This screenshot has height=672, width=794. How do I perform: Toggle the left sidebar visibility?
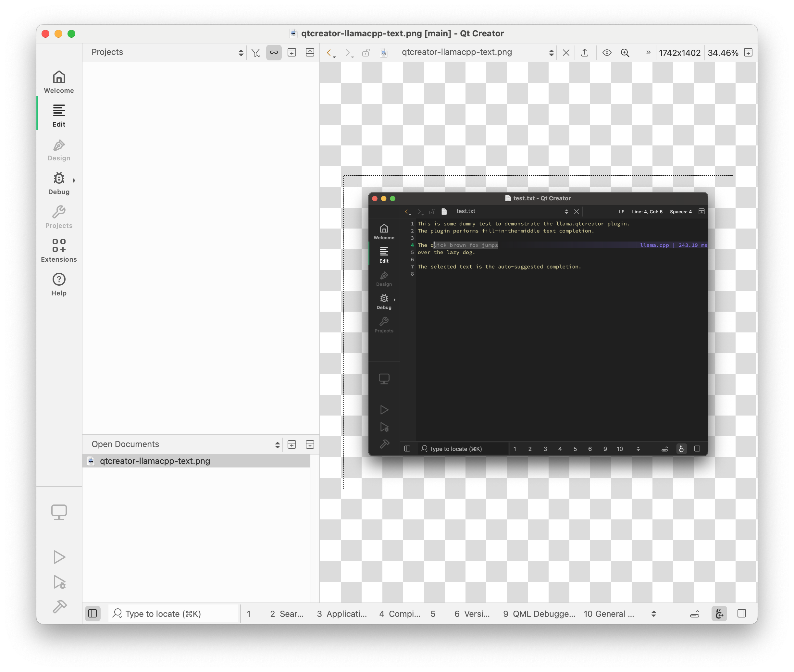pos(93,613)
